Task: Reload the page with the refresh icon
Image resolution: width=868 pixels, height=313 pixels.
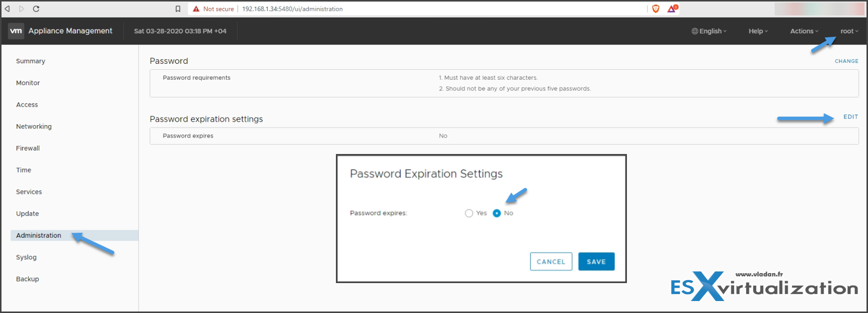Action: pyautogui.click(x=36, y=9)
